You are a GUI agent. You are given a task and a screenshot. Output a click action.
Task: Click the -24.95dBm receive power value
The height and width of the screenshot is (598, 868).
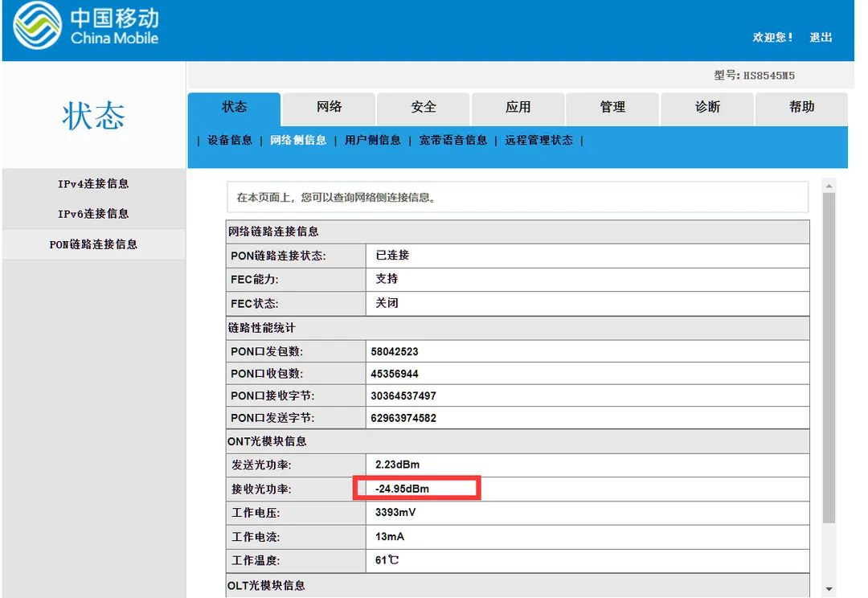click(402, 489)
